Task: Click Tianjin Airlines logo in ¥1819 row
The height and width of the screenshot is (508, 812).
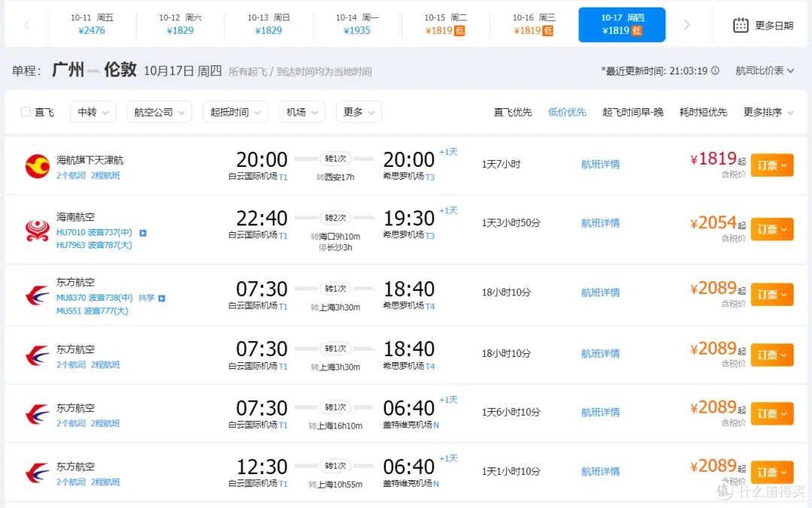Action: (38, 166)
